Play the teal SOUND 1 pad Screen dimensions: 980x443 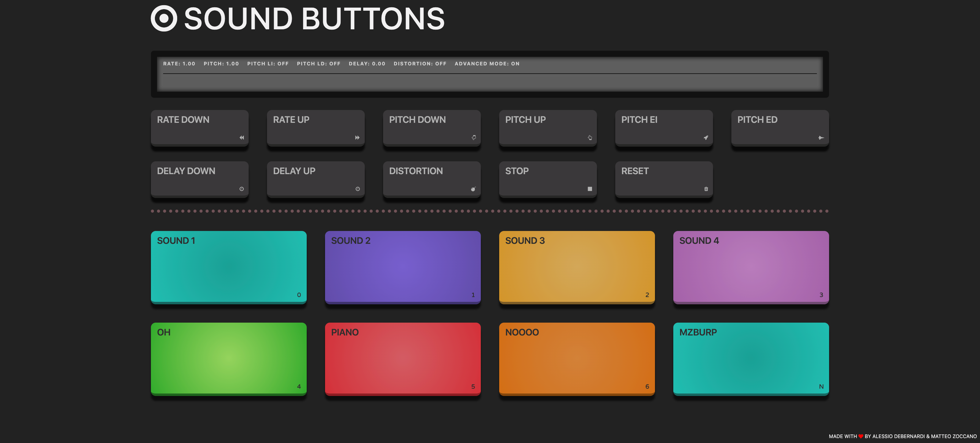(x=228, y=266)
